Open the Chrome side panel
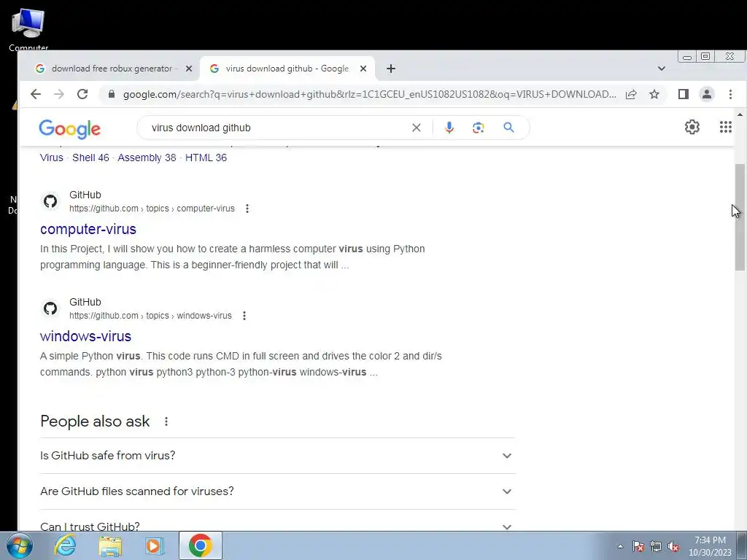 point(683,94)
